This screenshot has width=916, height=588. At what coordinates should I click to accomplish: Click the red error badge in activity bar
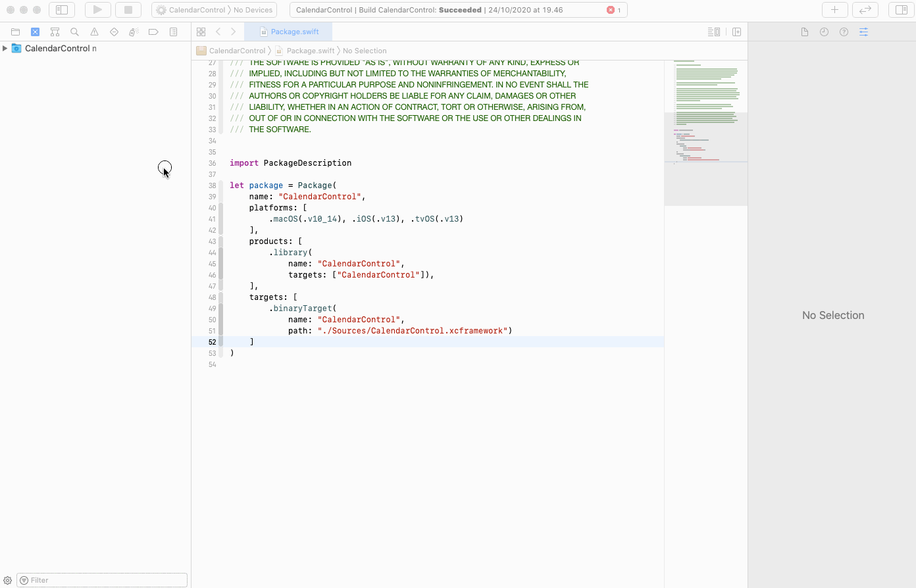(x=614, y=10)
